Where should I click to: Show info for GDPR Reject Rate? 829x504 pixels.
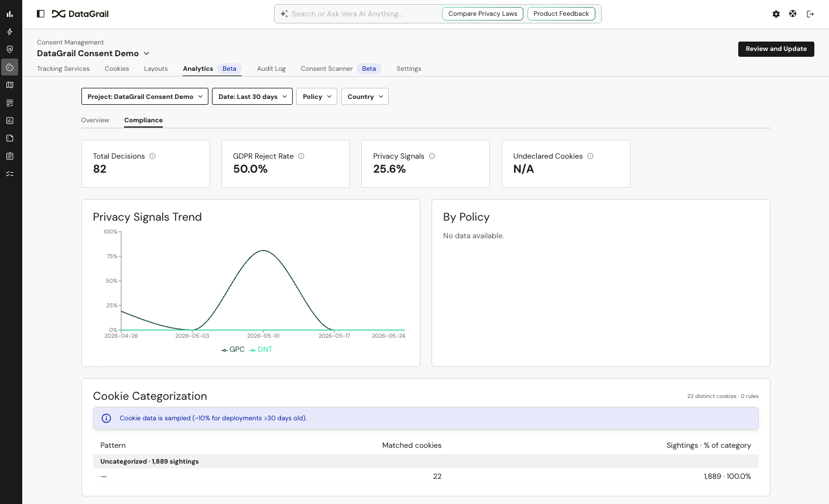(301, 156)
